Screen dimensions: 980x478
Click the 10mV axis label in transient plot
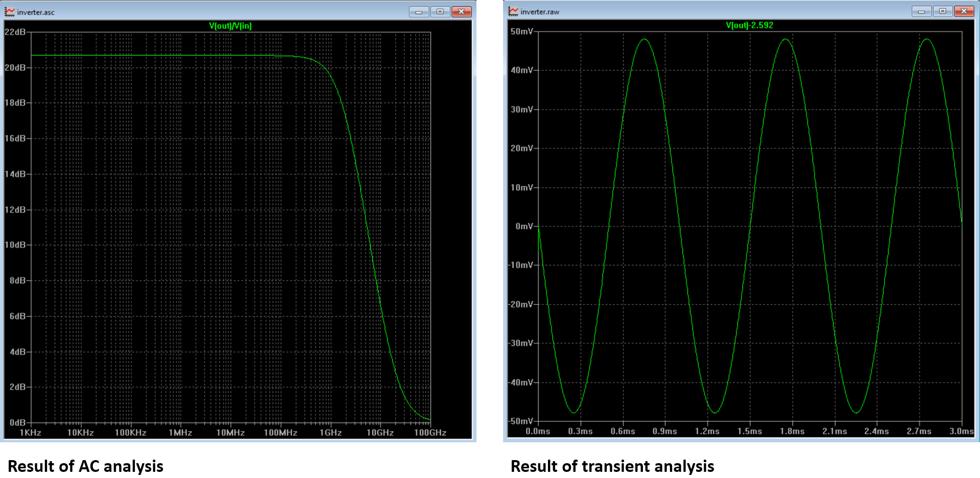[522, 187]
